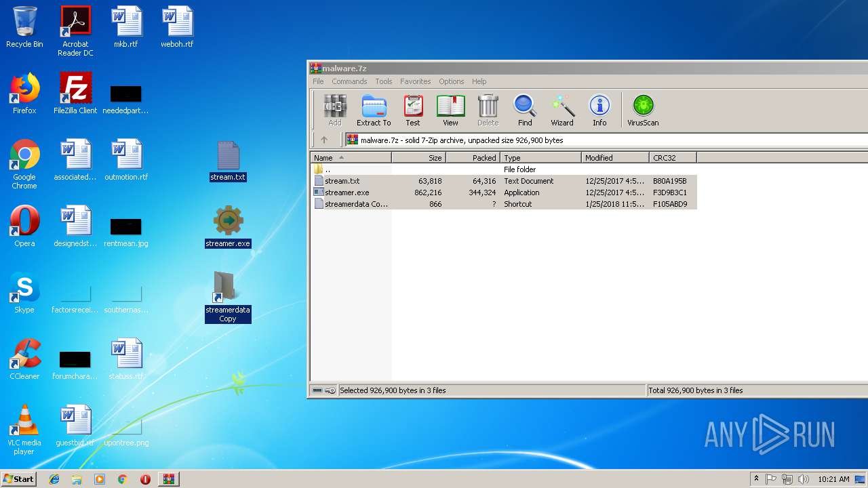This screenshot has width=868, height=488.
Task: Launch Opera desktop shortcut
Action: [x=24, y=226]
